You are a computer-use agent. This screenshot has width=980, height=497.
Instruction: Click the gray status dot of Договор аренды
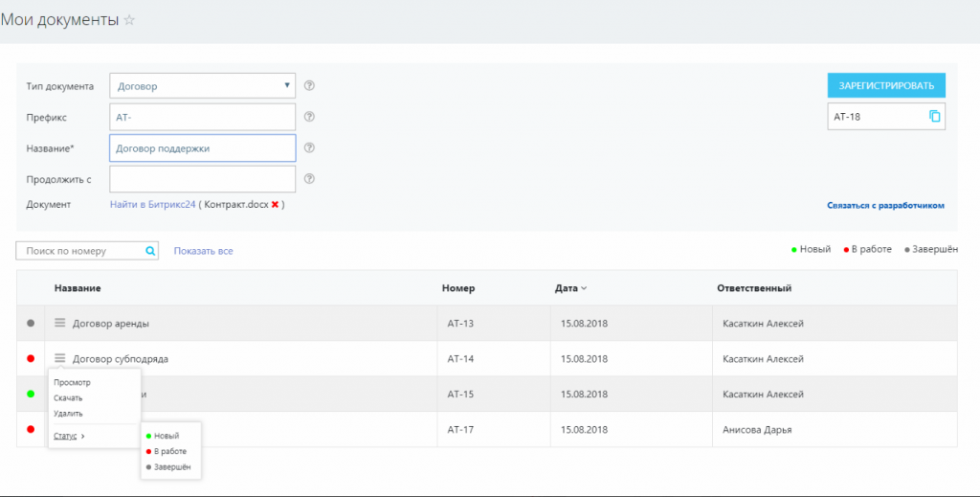click(x=31, y=324)
